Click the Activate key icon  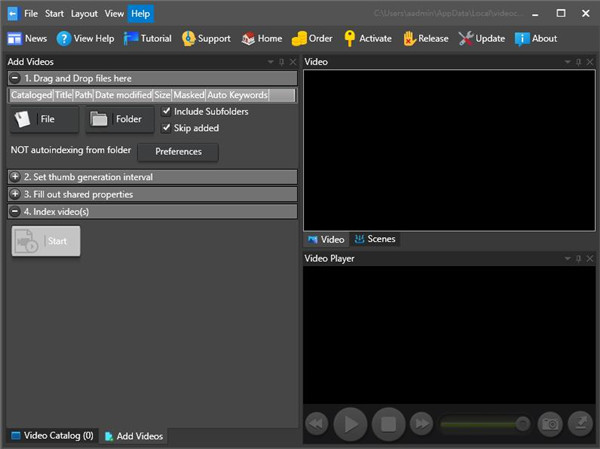[349, 39]
